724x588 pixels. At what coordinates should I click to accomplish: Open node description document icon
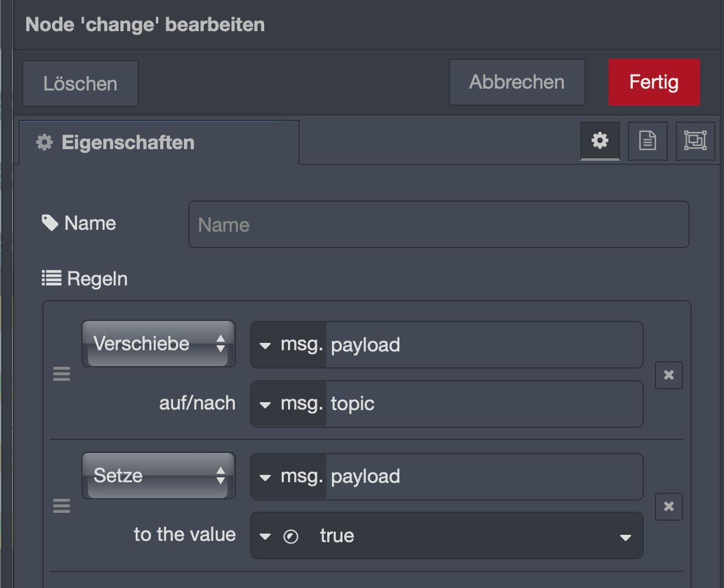click(x=648, y=141)
